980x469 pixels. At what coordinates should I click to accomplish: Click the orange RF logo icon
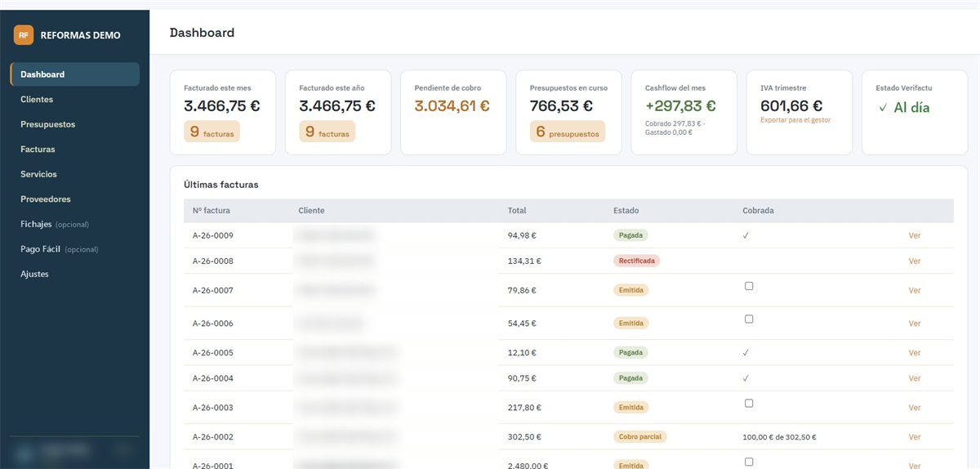tap(24, 35)
